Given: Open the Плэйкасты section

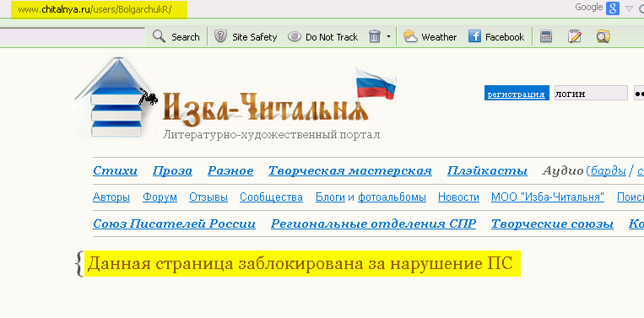Looking at the screenshot, I should pos(487,170).
